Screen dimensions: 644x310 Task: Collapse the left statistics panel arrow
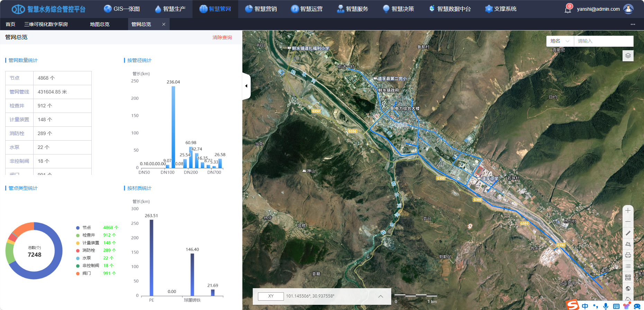tap(246, 86)
